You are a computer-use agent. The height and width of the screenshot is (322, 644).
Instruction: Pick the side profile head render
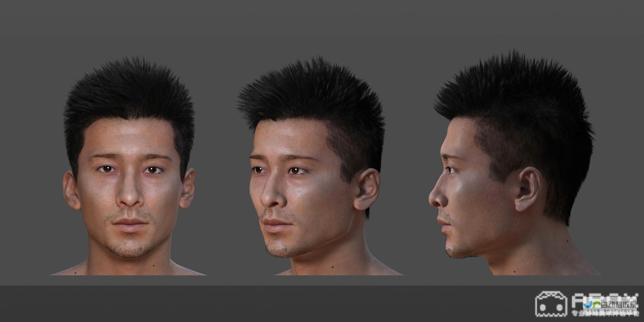515,163
